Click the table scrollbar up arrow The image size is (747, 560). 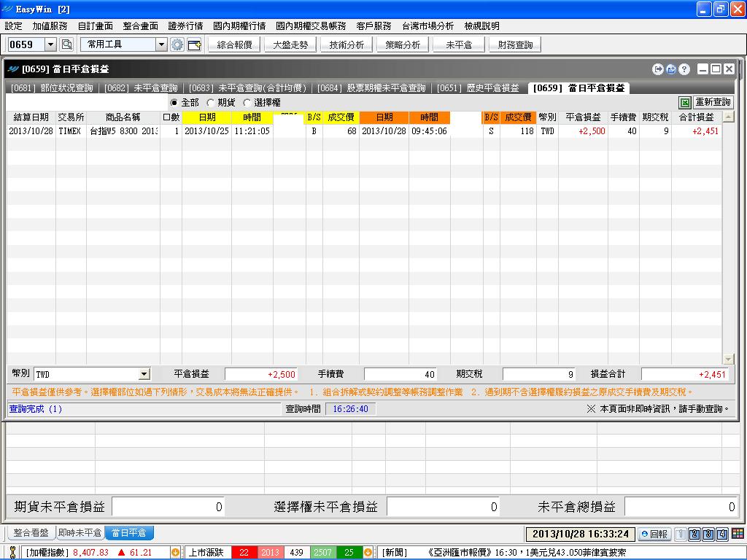[x=729, y=117]
